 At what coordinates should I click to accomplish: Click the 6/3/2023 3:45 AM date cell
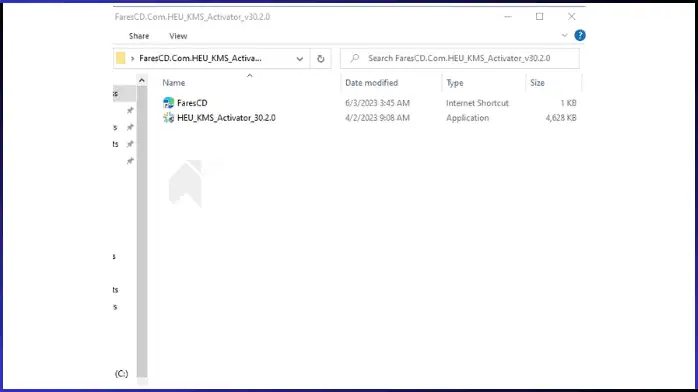(377, 103)
